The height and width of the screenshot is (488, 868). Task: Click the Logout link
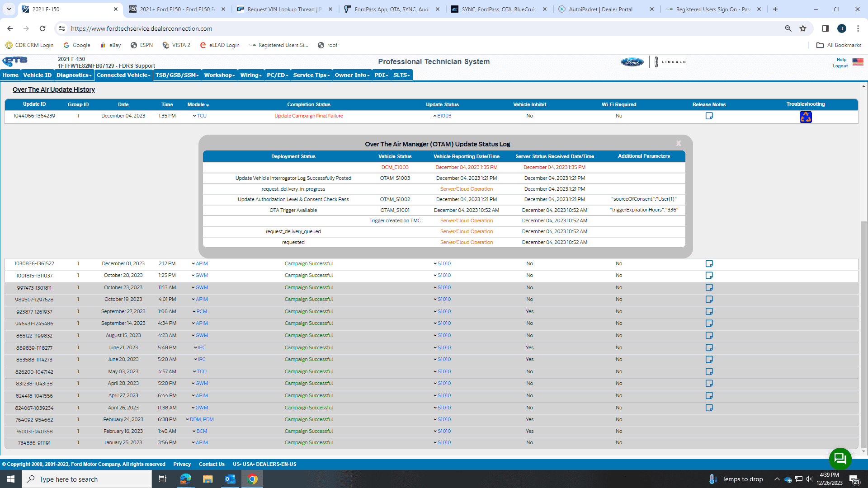tap(840, 66)
